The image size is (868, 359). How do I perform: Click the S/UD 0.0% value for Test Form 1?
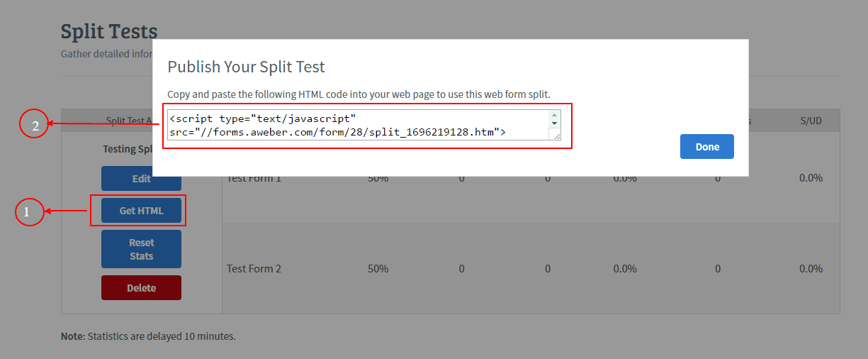coord(811,178)
